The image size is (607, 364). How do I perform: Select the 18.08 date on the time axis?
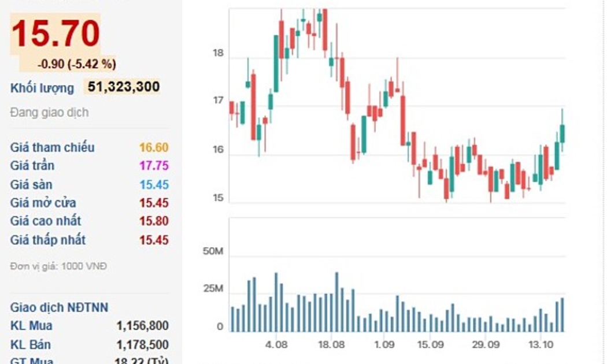(331, 344)
